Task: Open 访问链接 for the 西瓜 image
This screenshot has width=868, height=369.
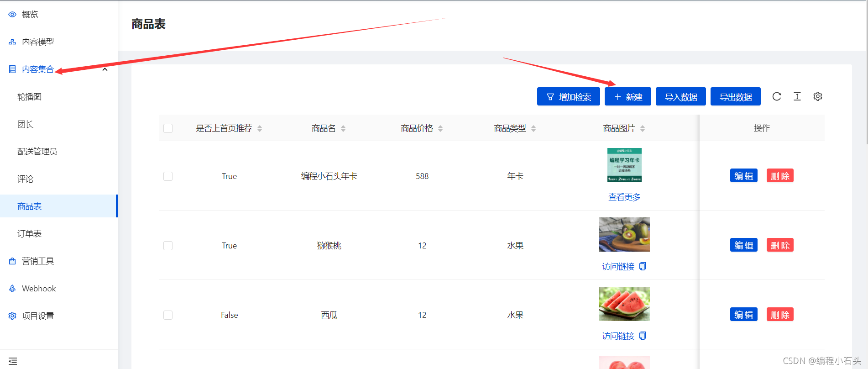Action: point(618,336)
